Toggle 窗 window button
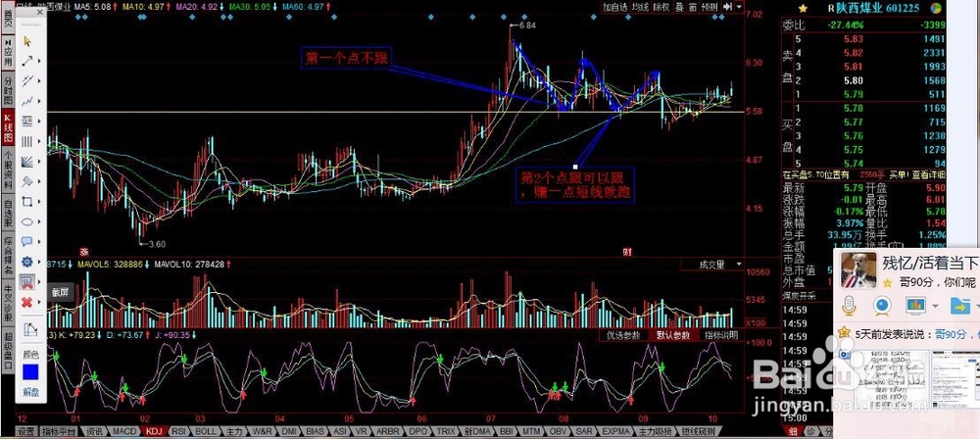 693,7
